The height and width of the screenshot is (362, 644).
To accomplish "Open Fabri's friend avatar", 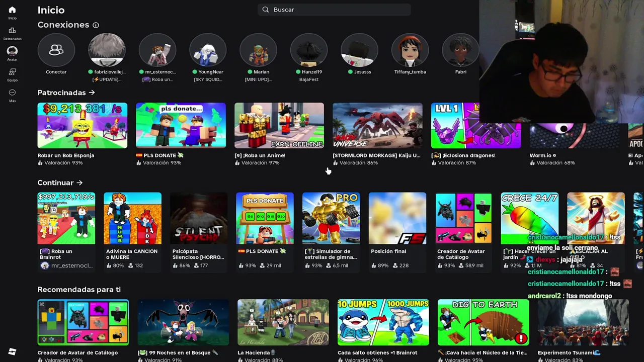I will 460,50.
